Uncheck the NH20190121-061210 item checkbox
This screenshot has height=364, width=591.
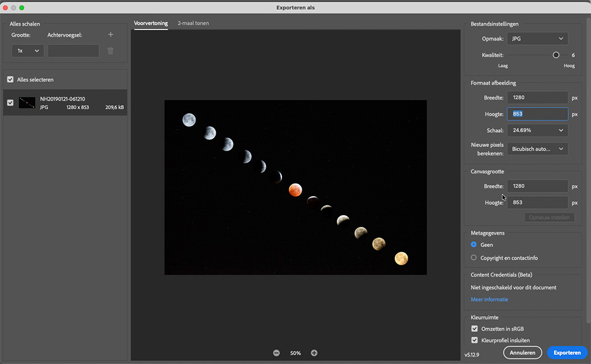click(x=10, y=103)
